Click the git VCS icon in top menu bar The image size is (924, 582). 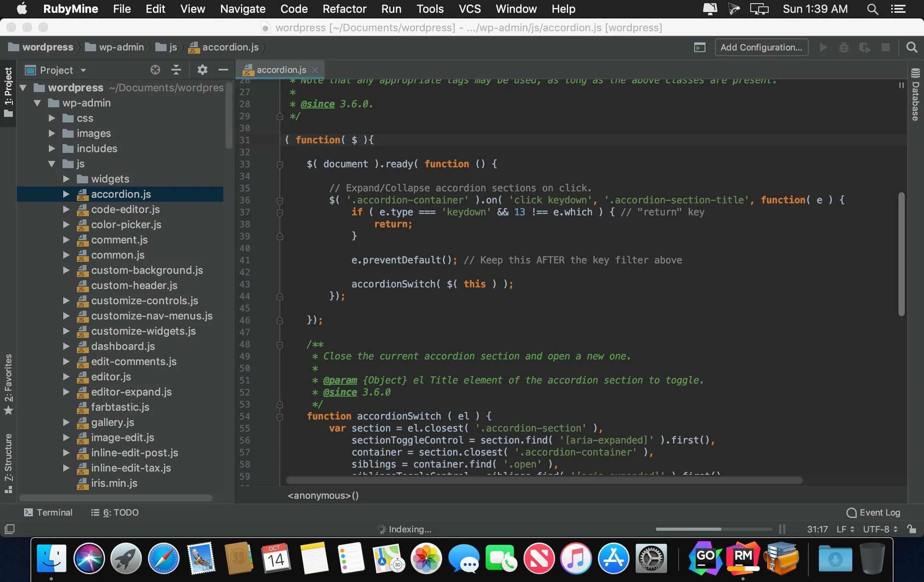click(469, 9)
